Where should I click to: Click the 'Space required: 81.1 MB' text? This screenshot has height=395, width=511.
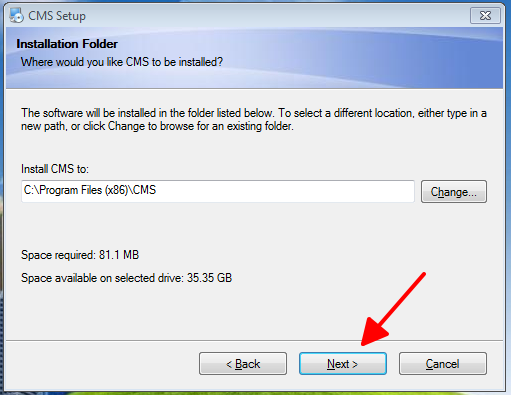[x=80, y=255]
